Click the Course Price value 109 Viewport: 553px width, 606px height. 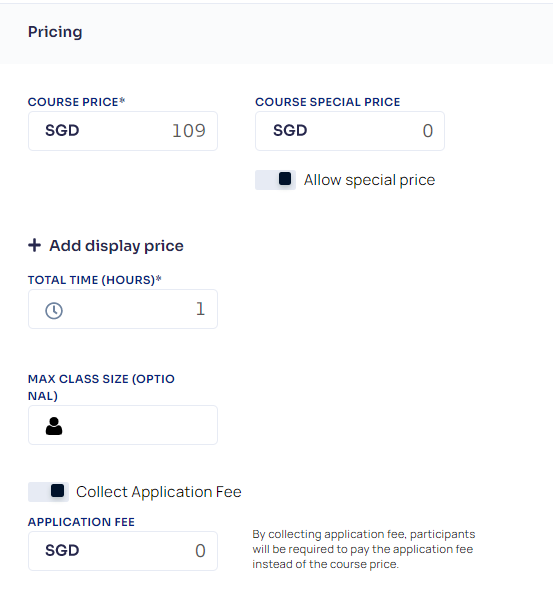pyautogui.click(x=189, y=131)
